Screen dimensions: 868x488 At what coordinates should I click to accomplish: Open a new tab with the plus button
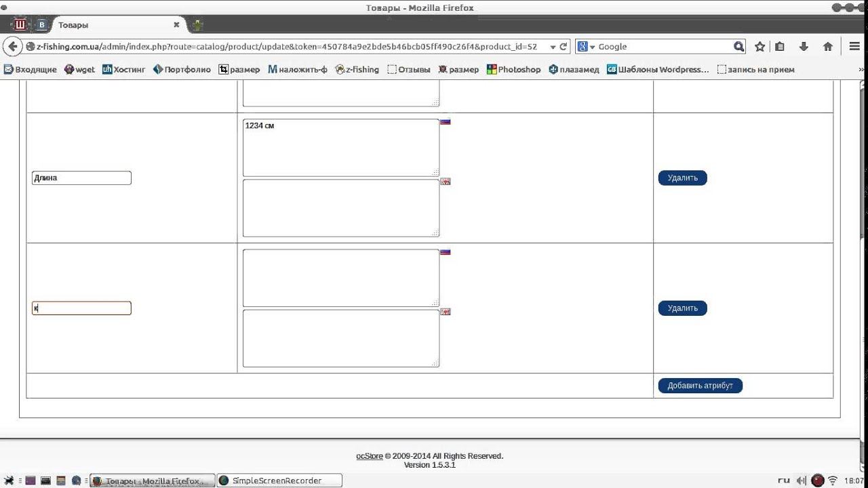[197, 25]
